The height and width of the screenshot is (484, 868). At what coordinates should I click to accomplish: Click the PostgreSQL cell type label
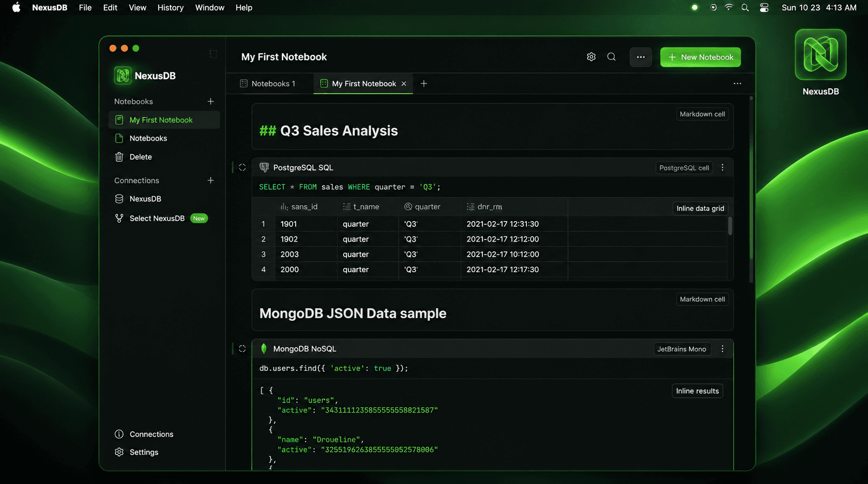pos(684,168)
